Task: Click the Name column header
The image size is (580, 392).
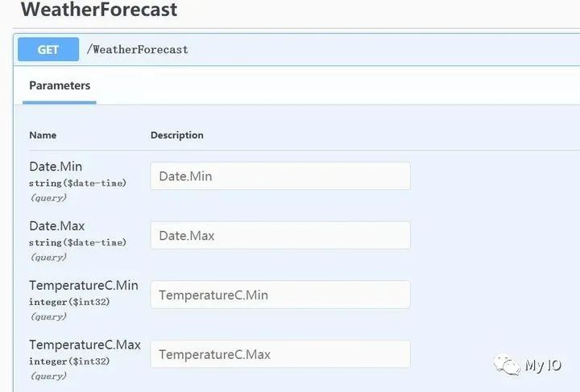Action: [43, 135]
